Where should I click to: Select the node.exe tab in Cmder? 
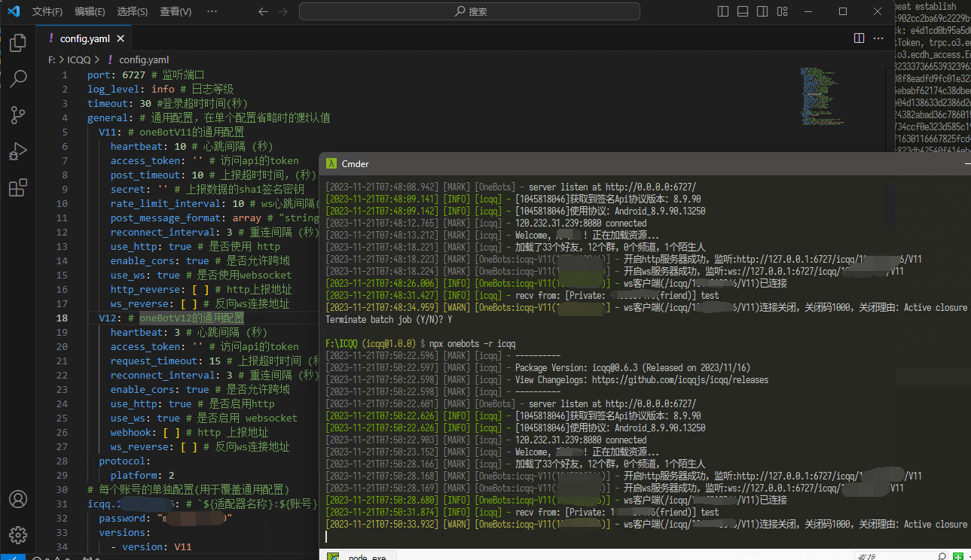(359, 555)
